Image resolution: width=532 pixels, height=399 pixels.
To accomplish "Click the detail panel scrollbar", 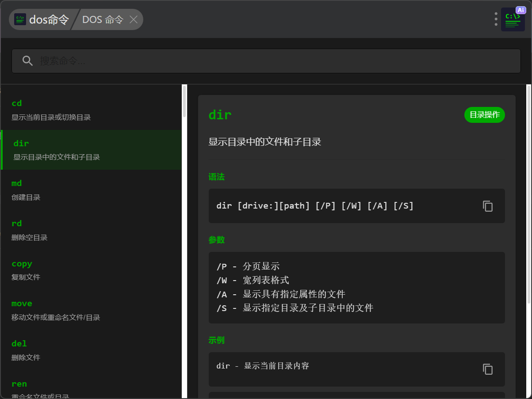I will click(528, 194).
